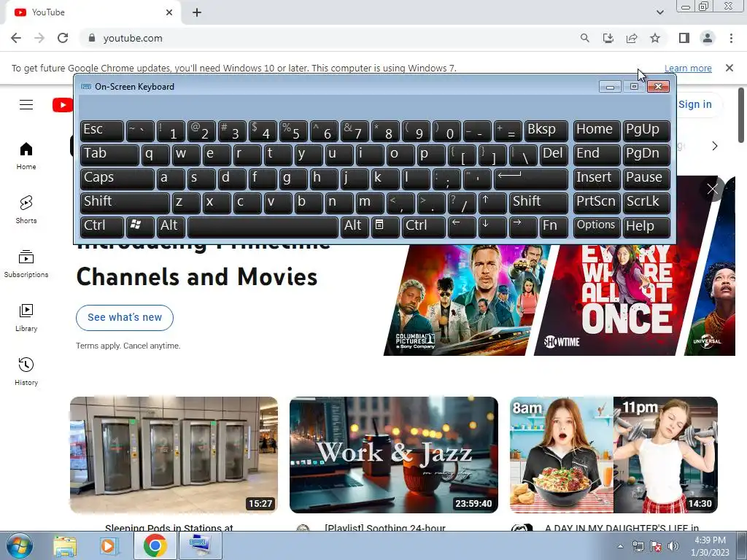The width and height of the screenshot is (747, 560).
Task: Close the Chrome updates notification bar
Action: coord(729,68)
